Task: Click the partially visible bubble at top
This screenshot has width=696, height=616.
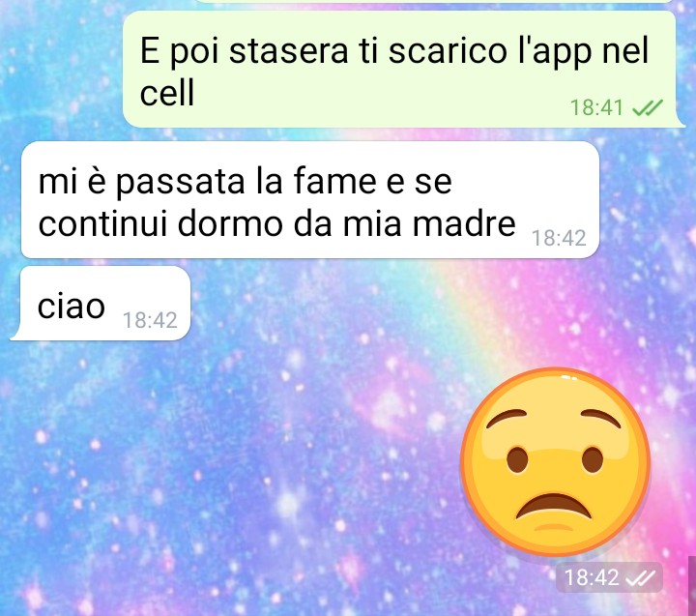Action: [435, 1]
